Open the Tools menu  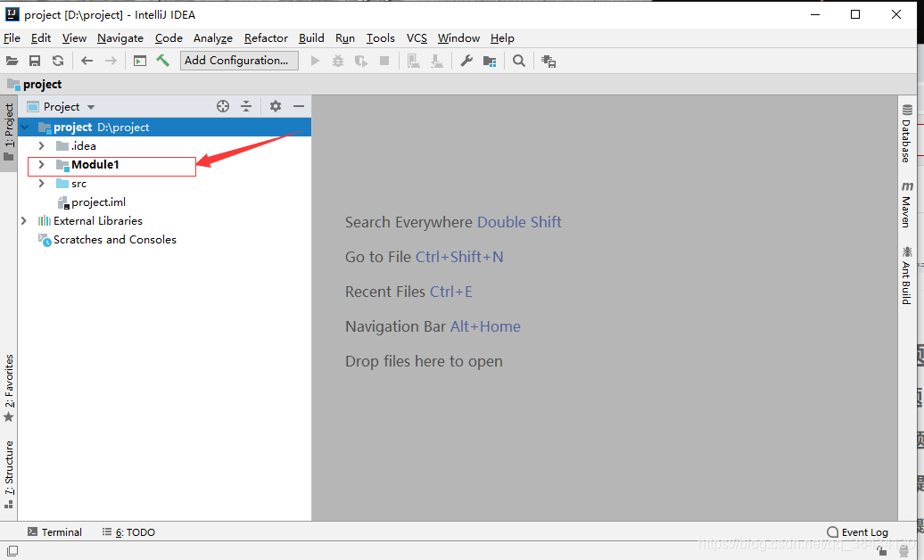(380, 37)
